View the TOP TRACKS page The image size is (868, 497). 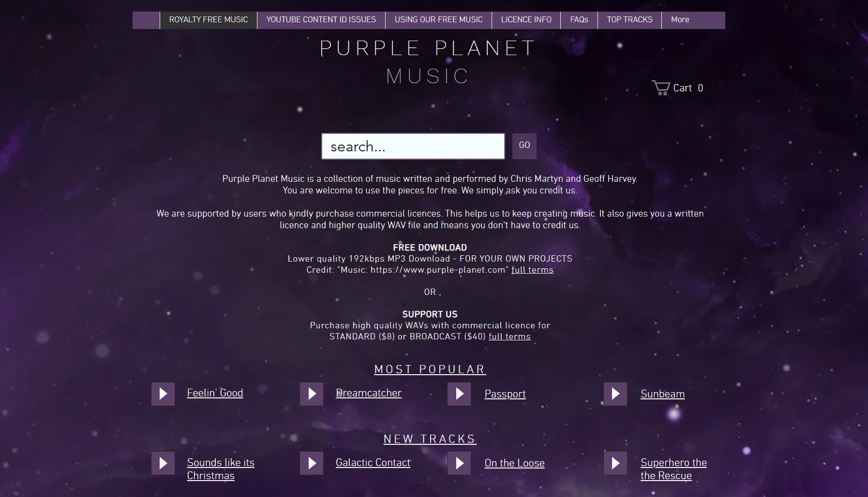tap(629, 20)
